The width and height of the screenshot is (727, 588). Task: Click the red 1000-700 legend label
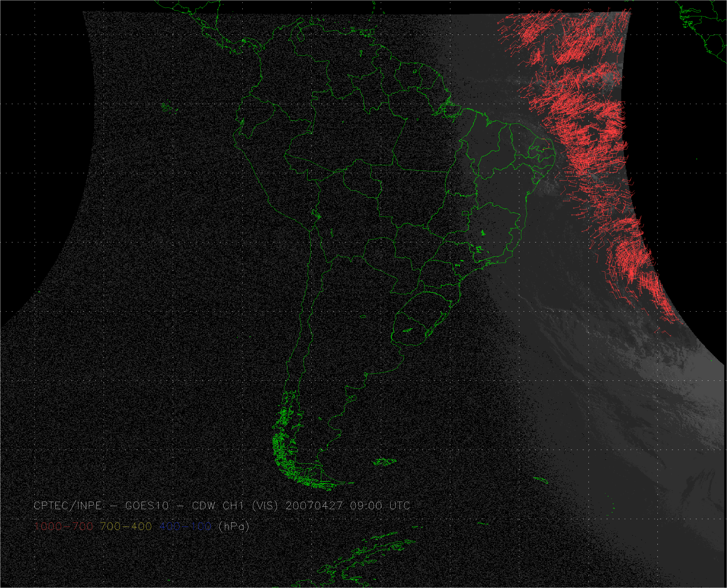pyautogui.click(x=63, y=526)
